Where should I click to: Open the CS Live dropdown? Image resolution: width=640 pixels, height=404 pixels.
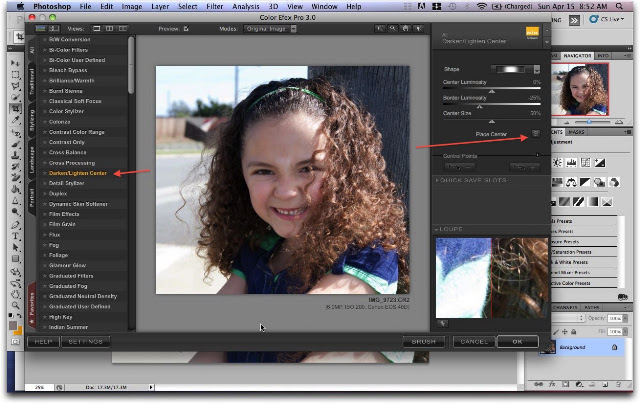[607, 19]
